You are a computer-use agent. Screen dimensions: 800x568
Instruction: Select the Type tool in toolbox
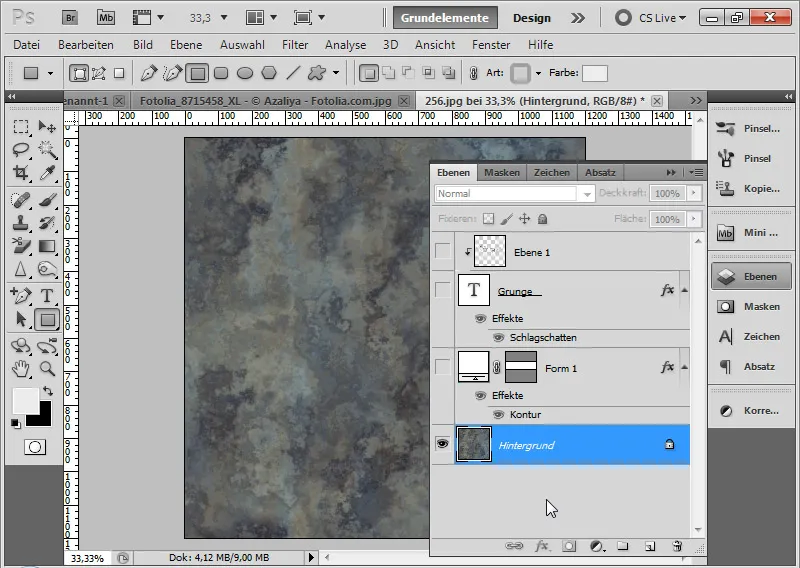point(47,295)
